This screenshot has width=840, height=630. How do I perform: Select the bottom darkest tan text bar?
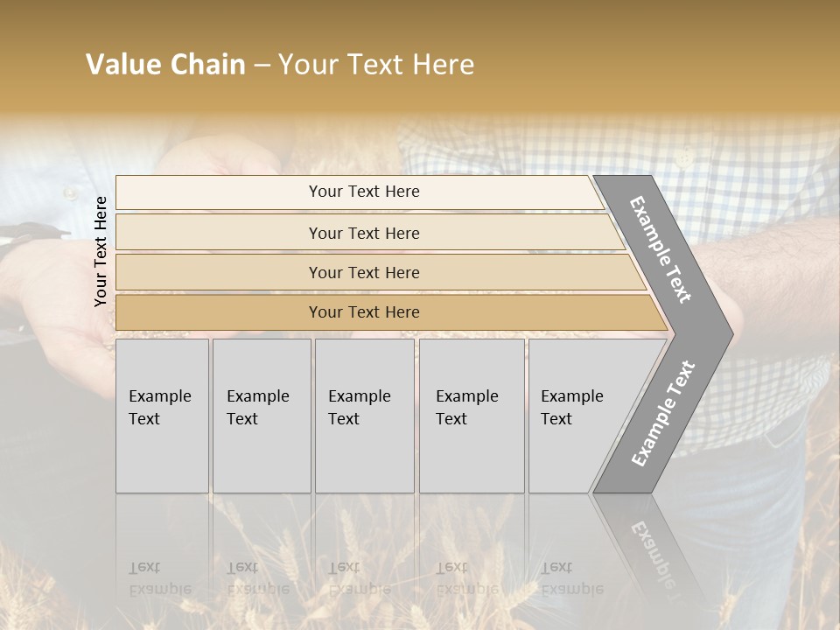364,312
